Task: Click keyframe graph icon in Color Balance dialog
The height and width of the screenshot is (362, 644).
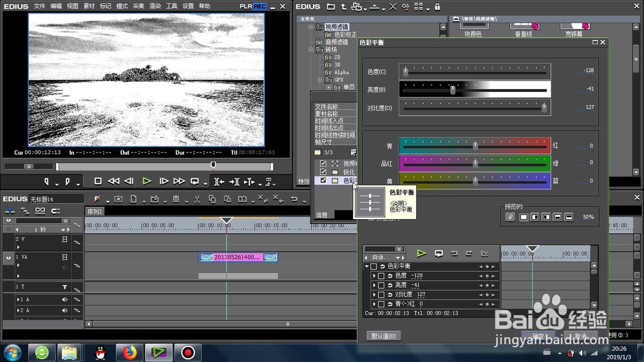Action: (x=485, y=253)
